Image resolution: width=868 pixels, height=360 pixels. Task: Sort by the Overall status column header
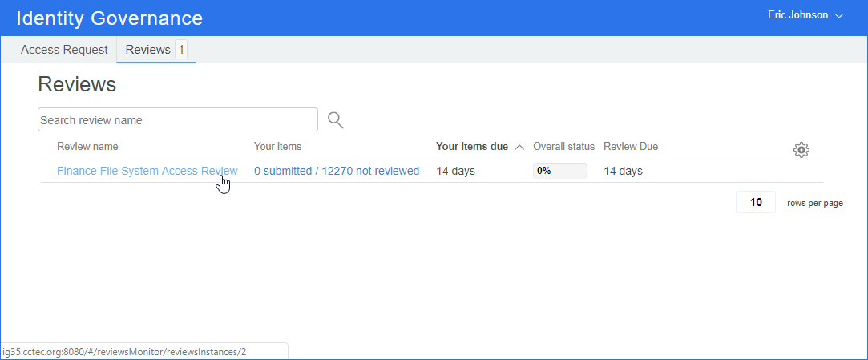pyautogui.click(x=563, y=147)
